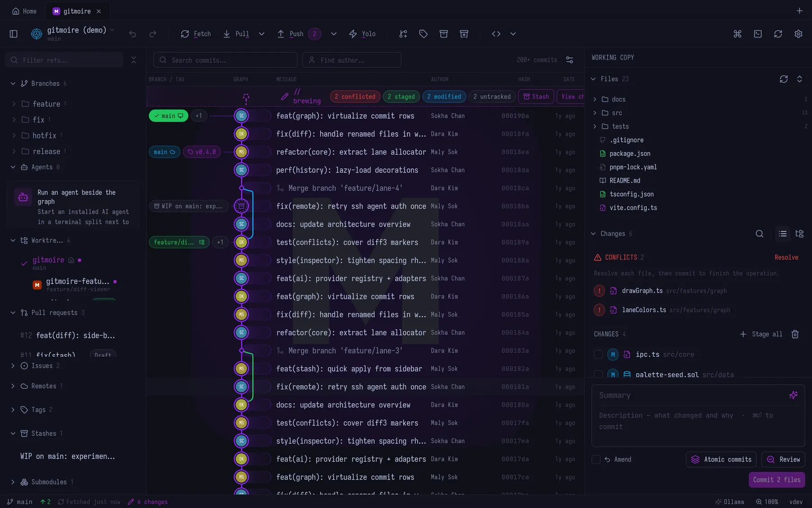The image size is (812, 508).
Task: Click the Stage all button
Action: click(761, 334)
